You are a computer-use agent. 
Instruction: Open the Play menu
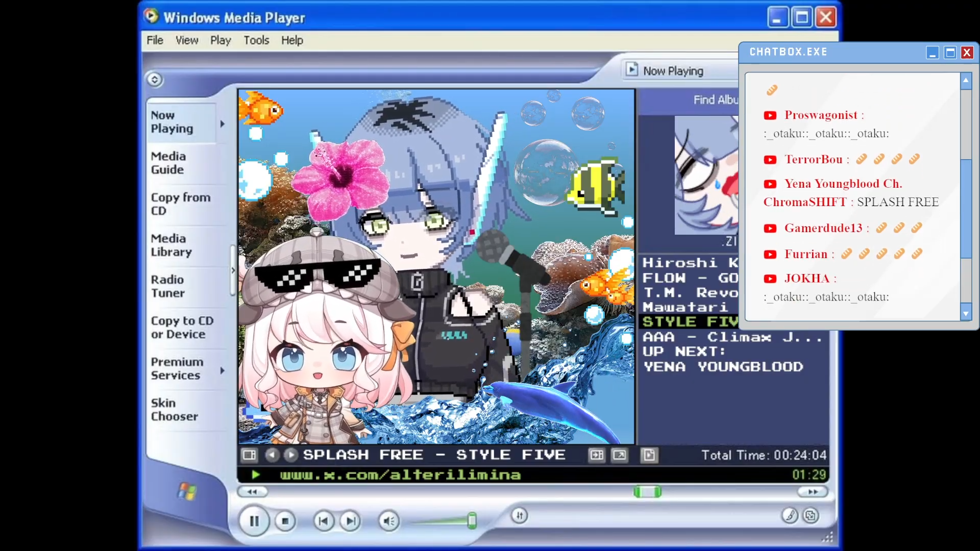[x=220, y=40]
